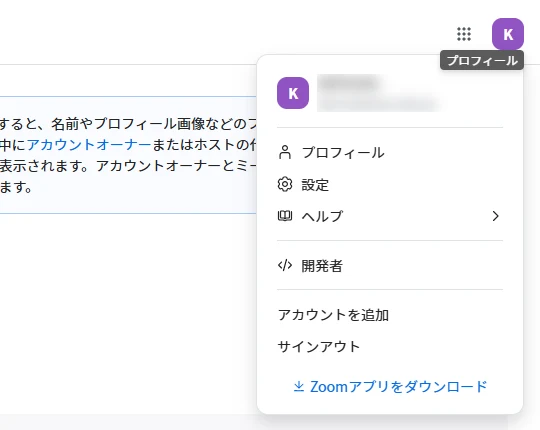The height and width of the screenshot is (430, 540).
Task: Click the person icon beside プロフィール
Action: coord(285,152)
